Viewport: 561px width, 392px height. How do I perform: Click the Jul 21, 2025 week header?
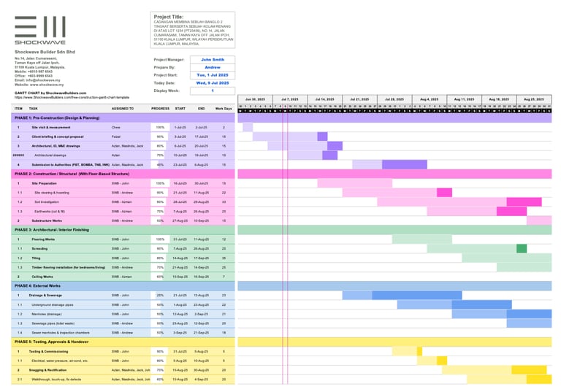[359, 99]
